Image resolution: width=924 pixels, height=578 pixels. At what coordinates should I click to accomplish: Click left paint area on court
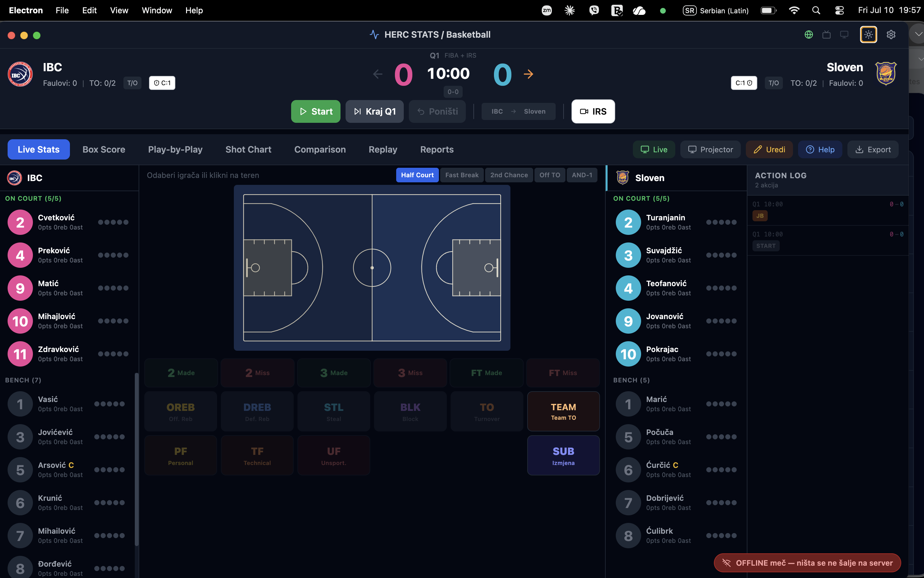[267, 267]
